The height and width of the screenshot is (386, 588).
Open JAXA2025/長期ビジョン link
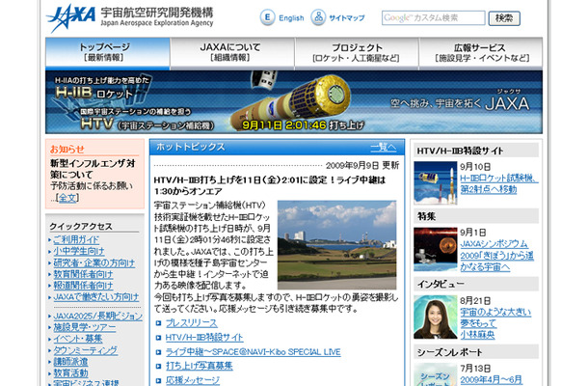(98, 316)
